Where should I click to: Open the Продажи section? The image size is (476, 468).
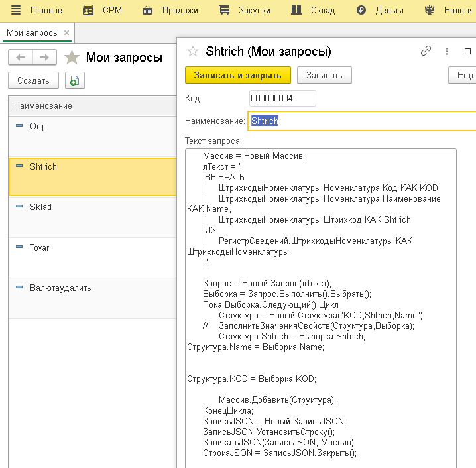pos(180,11)
